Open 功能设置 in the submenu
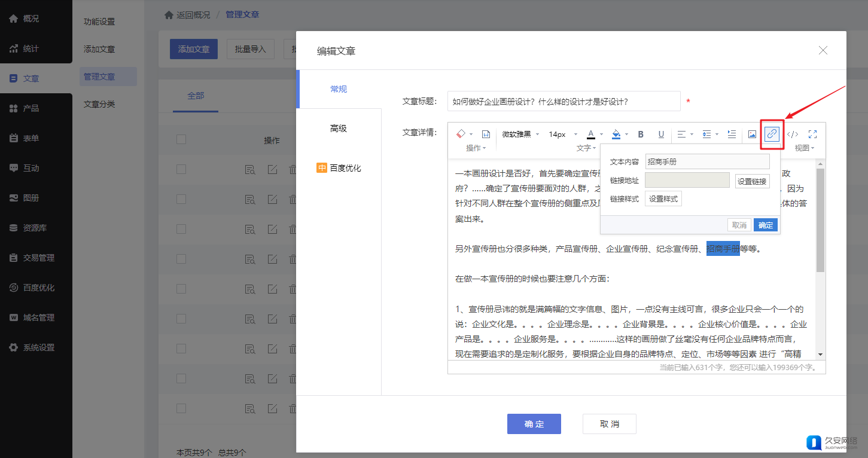Viewport: 868px width, 458px height. point(99,22)
